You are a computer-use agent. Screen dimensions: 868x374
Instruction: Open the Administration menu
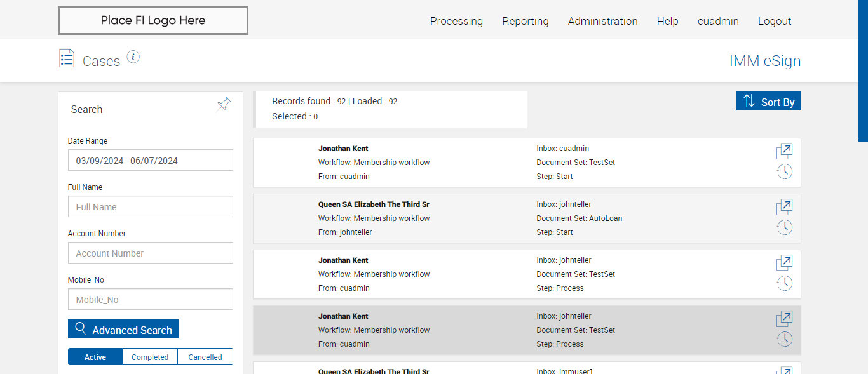602,21
